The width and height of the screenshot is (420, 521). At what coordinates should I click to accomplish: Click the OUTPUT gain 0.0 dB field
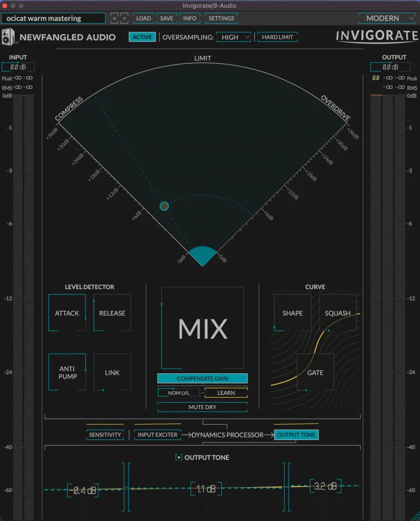coord(390,67)
